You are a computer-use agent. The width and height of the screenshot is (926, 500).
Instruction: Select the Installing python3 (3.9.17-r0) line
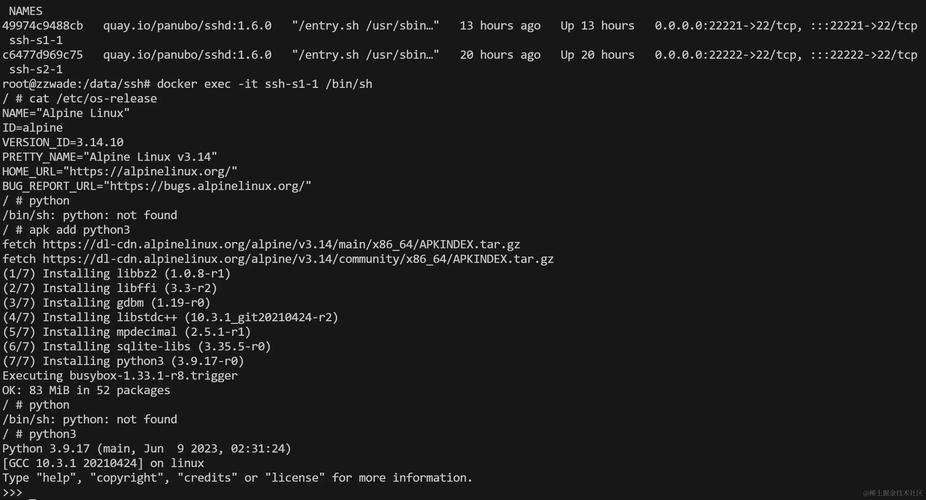point(123,361)
